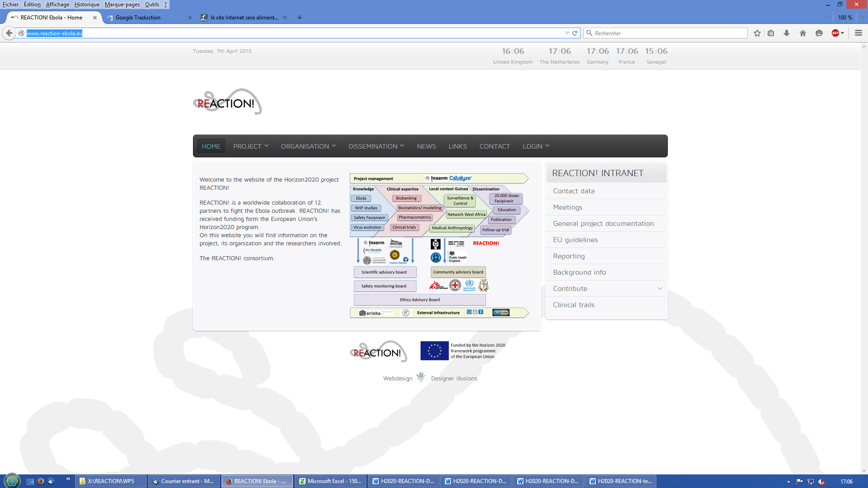
Task: Open the Windows Start button
Action: [x=12, y=481]
